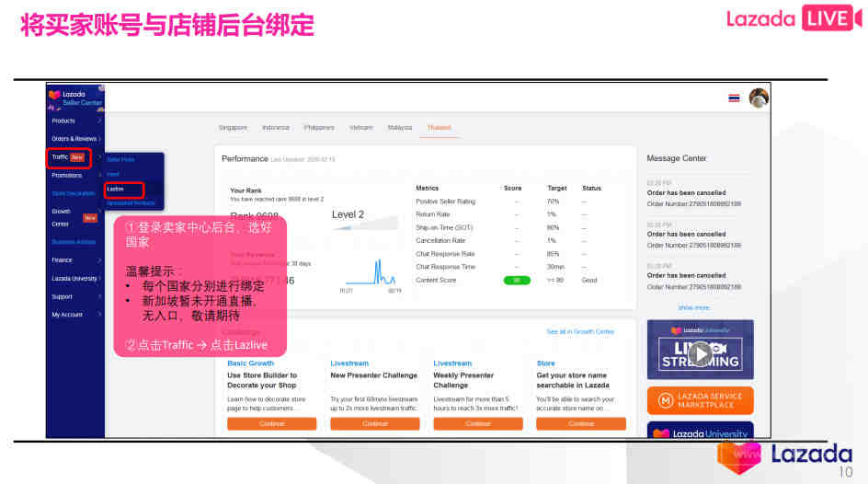The image size is (868, 484).
Task: Click the Positive Seller Rating metric row
Action: [x=508, y=202]
